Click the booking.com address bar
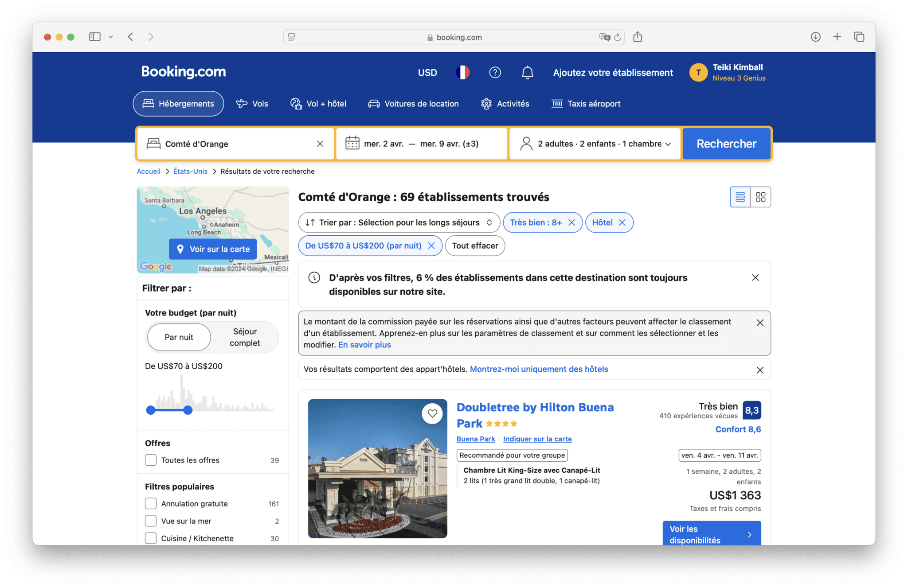Screen dimensions: 908x588 (x=454, y=37)
